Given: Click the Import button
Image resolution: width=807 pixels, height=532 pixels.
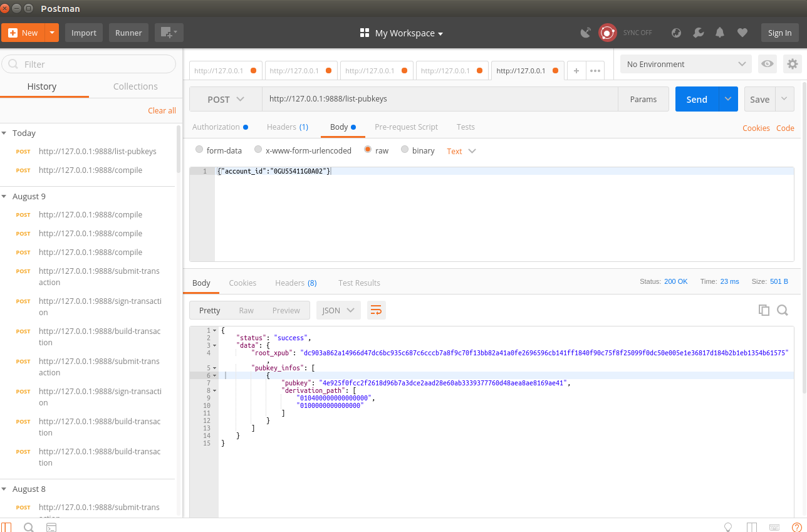Looking at the screenshot, I should click(x=84, y=33).
